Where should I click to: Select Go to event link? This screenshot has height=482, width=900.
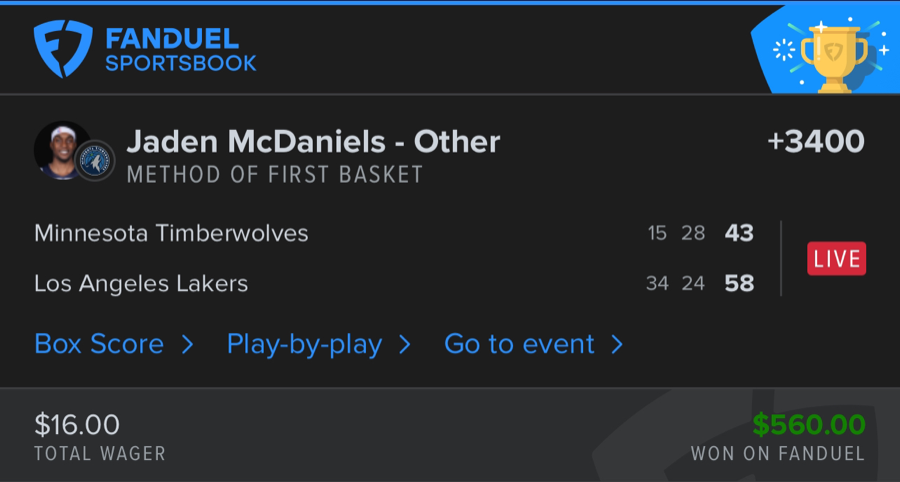pos(519,344)
